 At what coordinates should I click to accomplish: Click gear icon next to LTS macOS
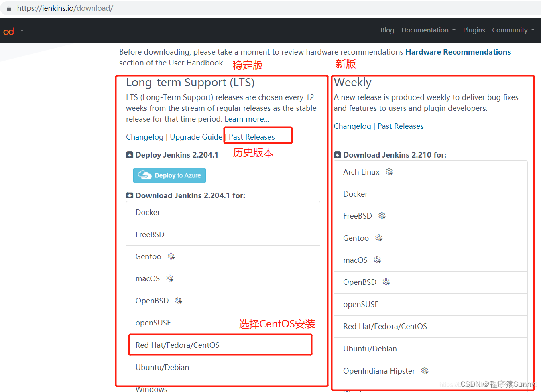pyautogui.click(x=170, y=278)
